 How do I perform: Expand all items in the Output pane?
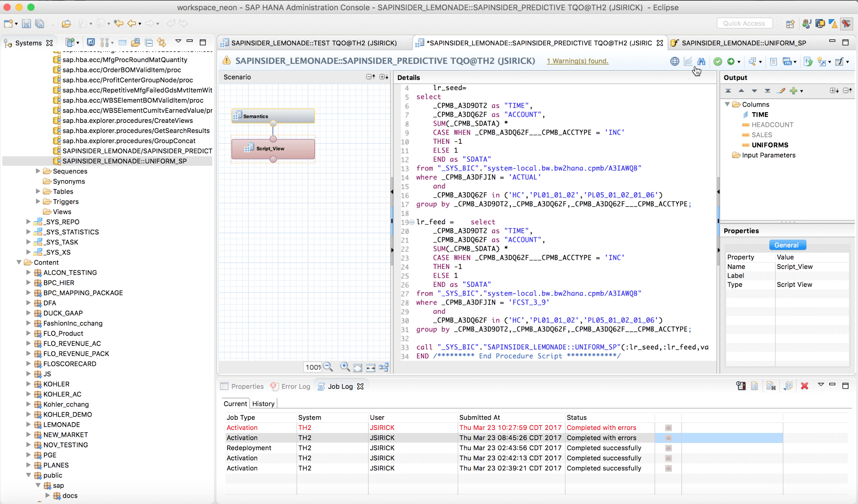click(x=834, y=91)
